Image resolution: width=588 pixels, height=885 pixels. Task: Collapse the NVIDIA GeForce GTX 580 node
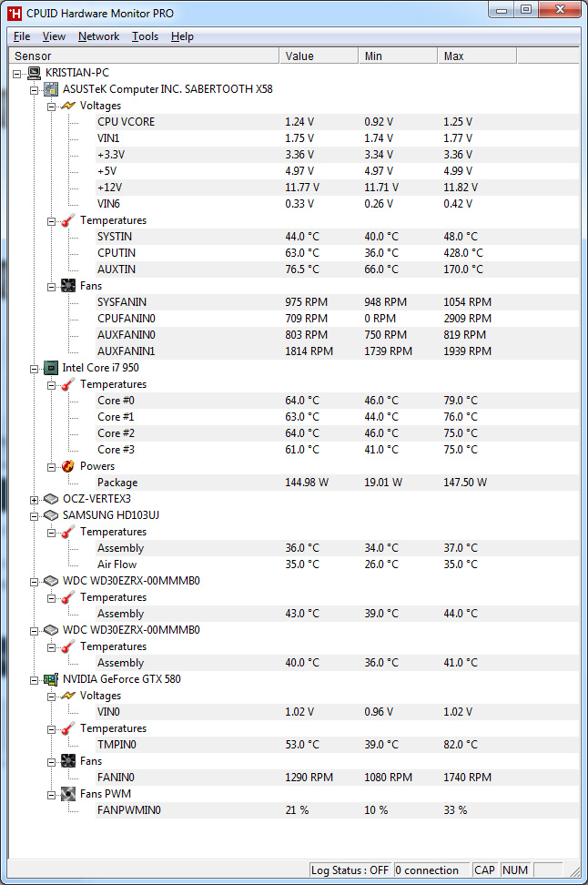34,680
